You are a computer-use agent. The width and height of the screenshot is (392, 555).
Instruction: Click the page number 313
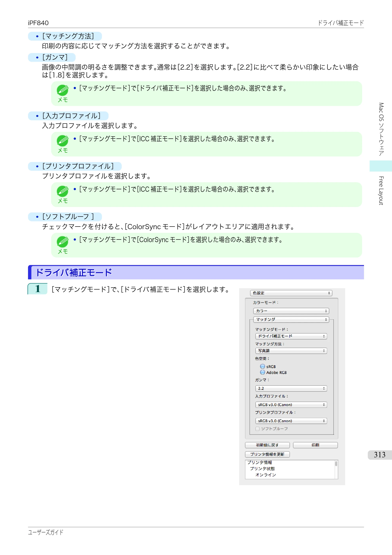(x=380, y=455)
